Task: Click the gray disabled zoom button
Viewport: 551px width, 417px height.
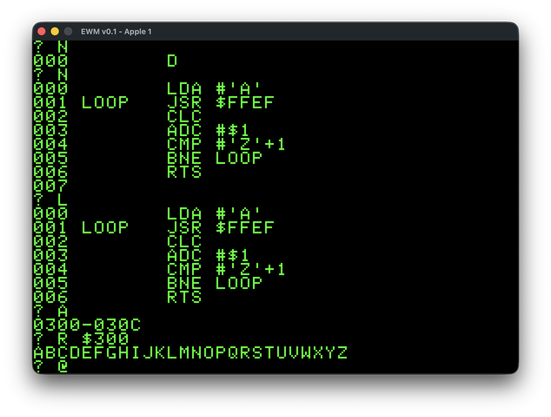Action: (68, 32)
